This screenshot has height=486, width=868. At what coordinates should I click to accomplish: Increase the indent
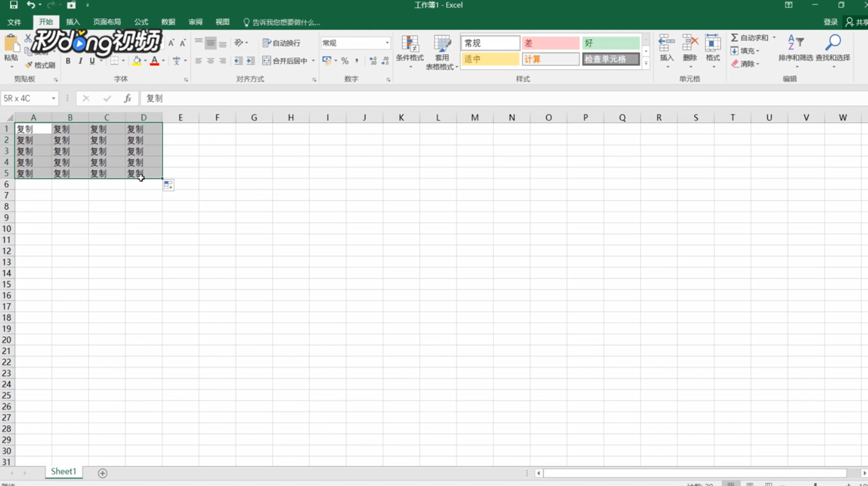pyautogui.click(x=251, y=61)
